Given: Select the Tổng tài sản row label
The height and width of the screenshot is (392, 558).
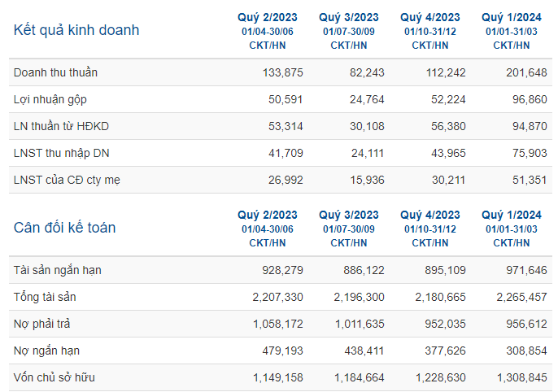Looking at the screenshot, I should [45, 297].
